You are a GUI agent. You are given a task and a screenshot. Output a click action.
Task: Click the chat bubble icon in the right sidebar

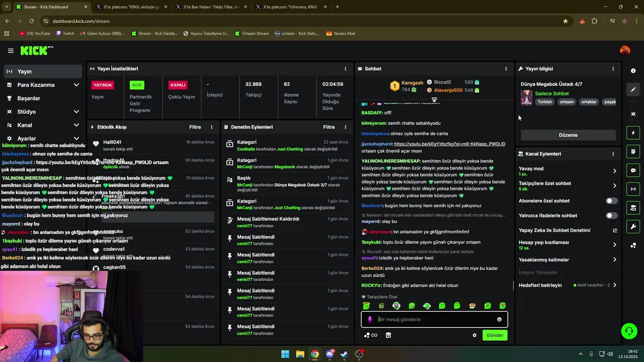click(633, 170)
